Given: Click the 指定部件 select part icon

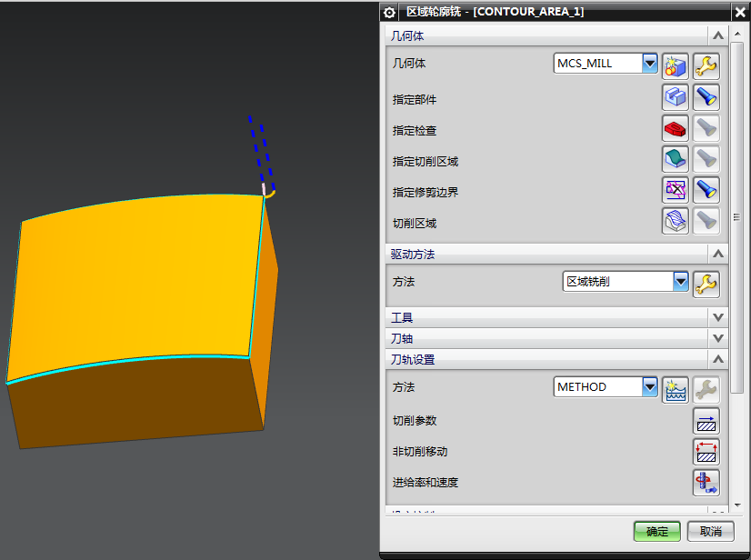Looking at the screenshot, I should 675,97.
